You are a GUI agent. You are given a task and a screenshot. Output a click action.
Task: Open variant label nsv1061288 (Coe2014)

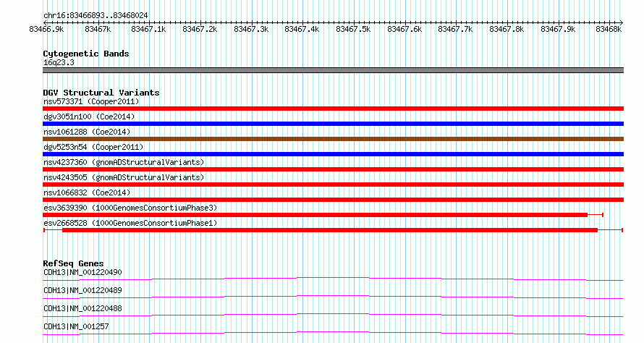click(x=87, y=132)
